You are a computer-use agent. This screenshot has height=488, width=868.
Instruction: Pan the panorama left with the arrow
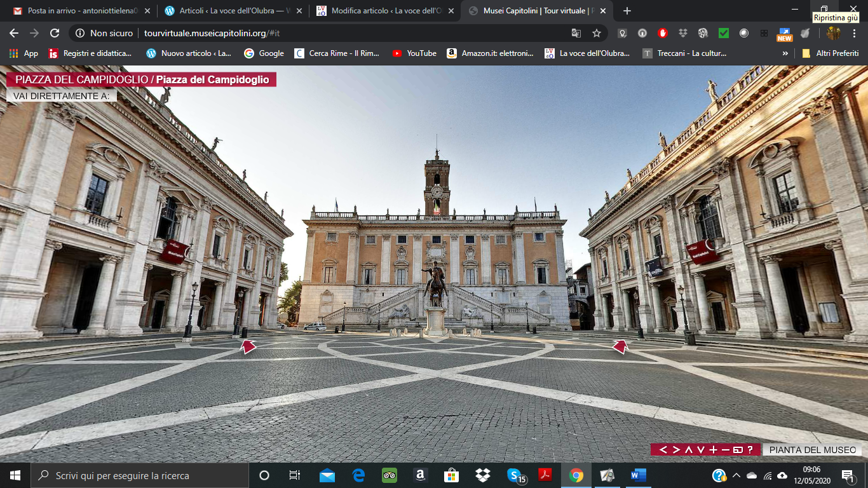point(663,450)
